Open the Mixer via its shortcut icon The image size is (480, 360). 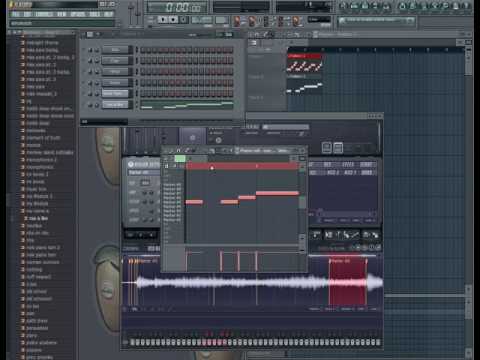tap(386, 5)
